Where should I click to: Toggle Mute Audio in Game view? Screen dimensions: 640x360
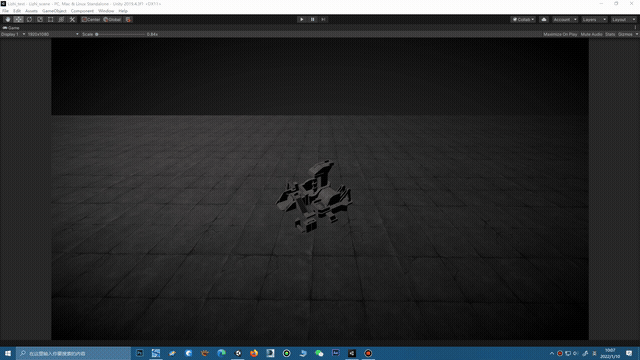click(591, 35)
